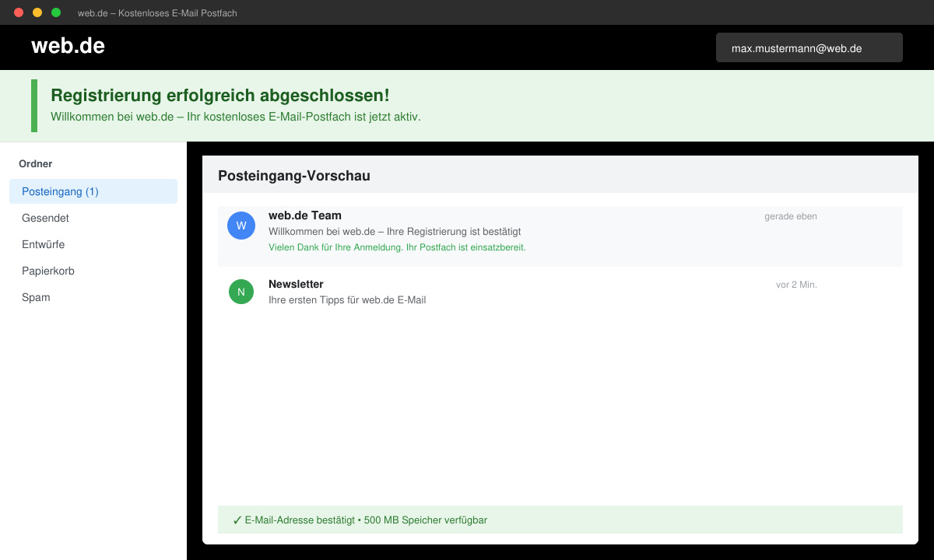Open the max.mustermann@web.de account button
Screen dimensions: 934x560
pyautogui.click(x=809, y=47)
